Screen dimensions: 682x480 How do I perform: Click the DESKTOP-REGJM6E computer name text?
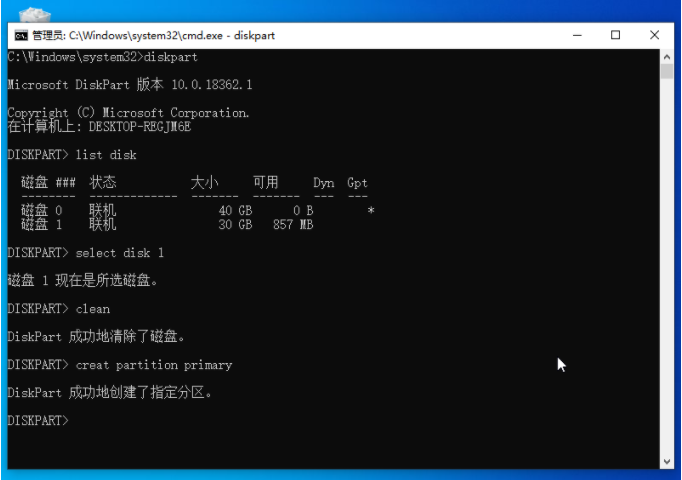pyautogui.click(x=139, y=127)
